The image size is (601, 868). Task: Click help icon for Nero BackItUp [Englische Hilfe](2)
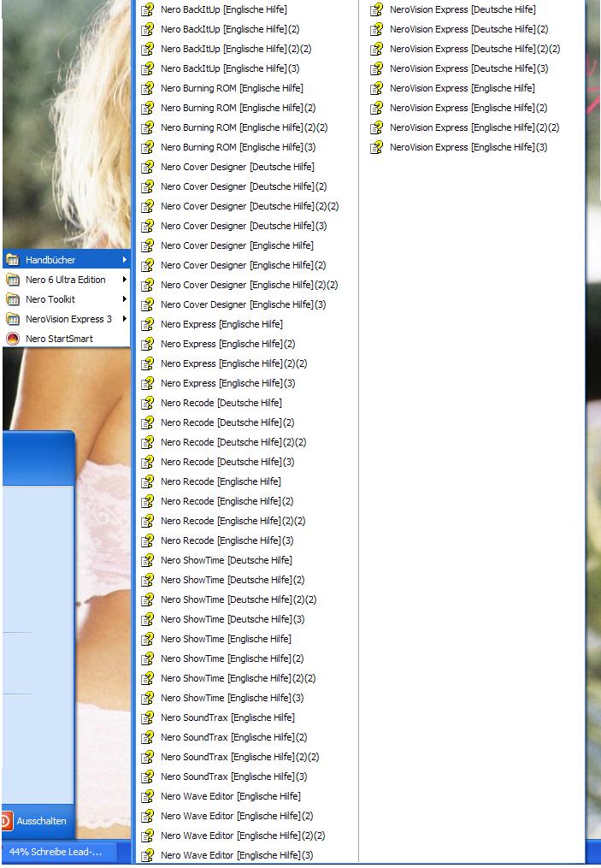[147, 29]
